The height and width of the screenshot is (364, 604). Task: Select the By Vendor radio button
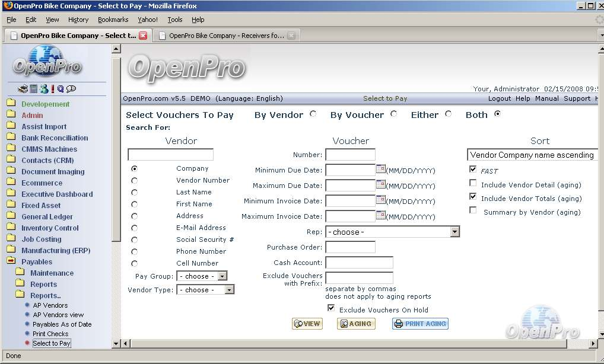(313, 114)
